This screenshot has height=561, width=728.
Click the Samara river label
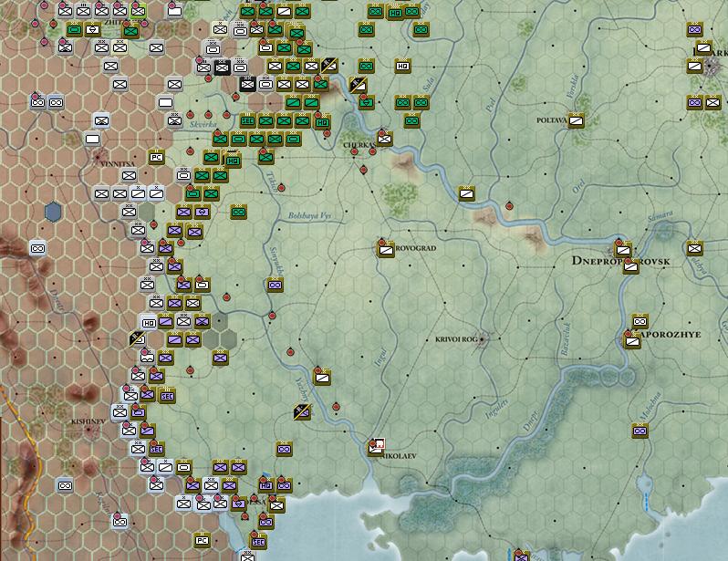coord(660,216)
